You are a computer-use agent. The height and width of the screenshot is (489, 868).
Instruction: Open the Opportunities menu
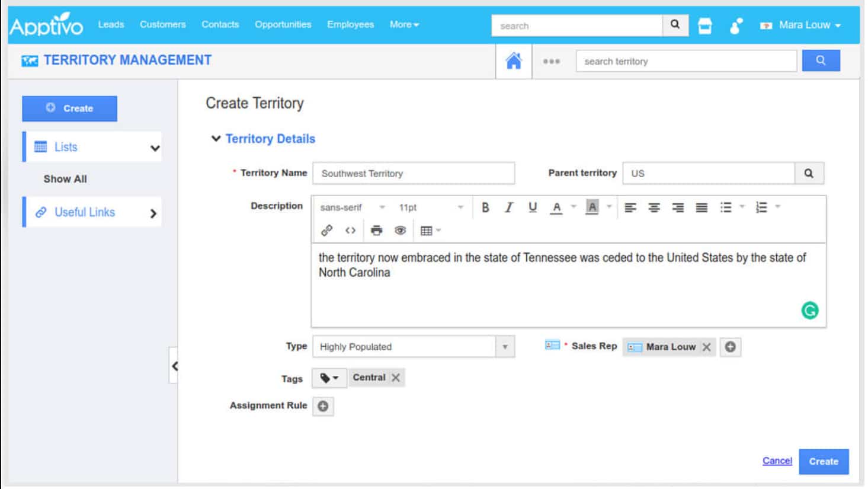(x=283, y=24)
